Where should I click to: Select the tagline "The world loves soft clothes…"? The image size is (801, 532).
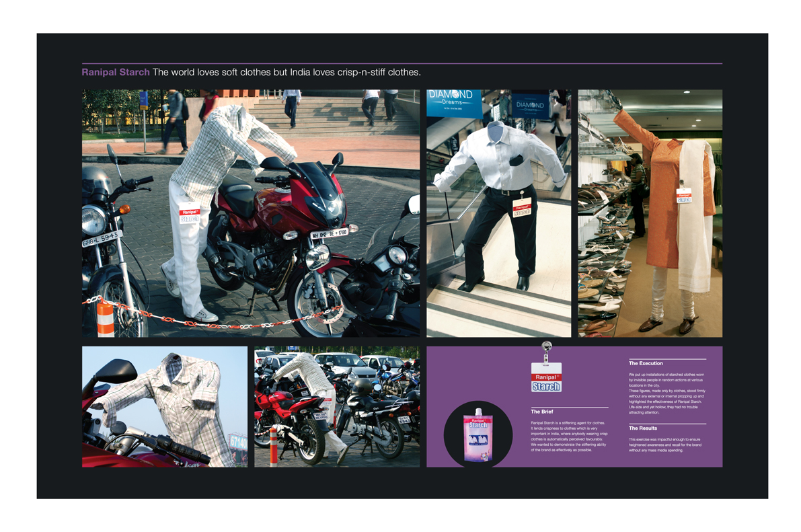pyautogui.click(x=287, y=72)
